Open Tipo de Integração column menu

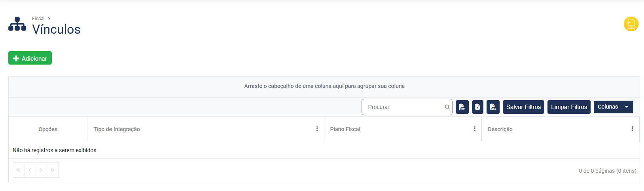pos(317,129)
